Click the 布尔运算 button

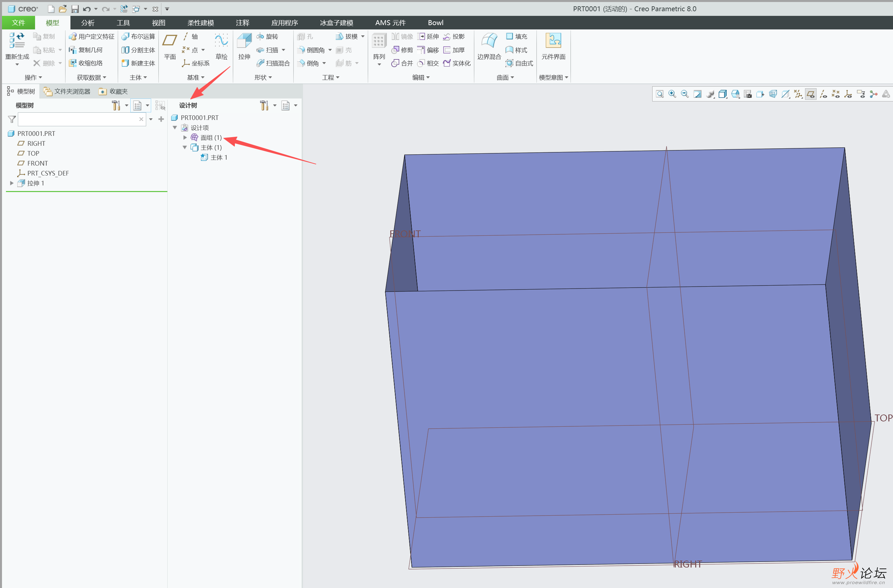139,36
